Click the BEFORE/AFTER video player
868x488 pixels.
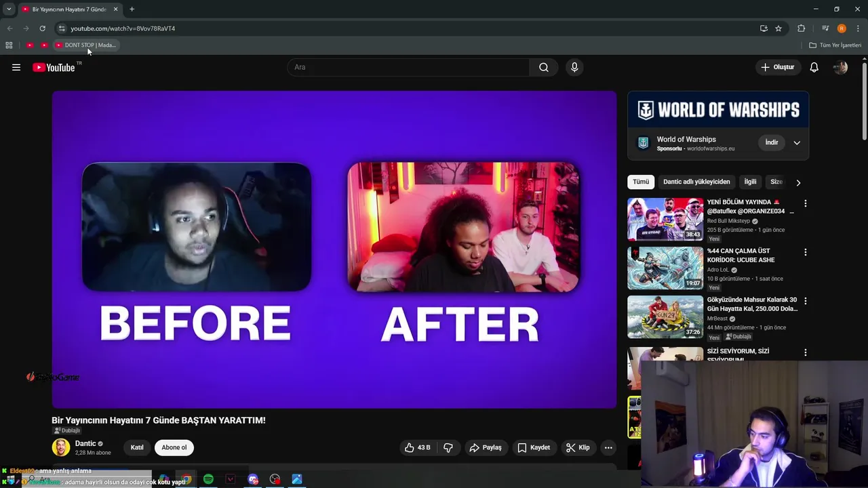(x=334, y=249)
